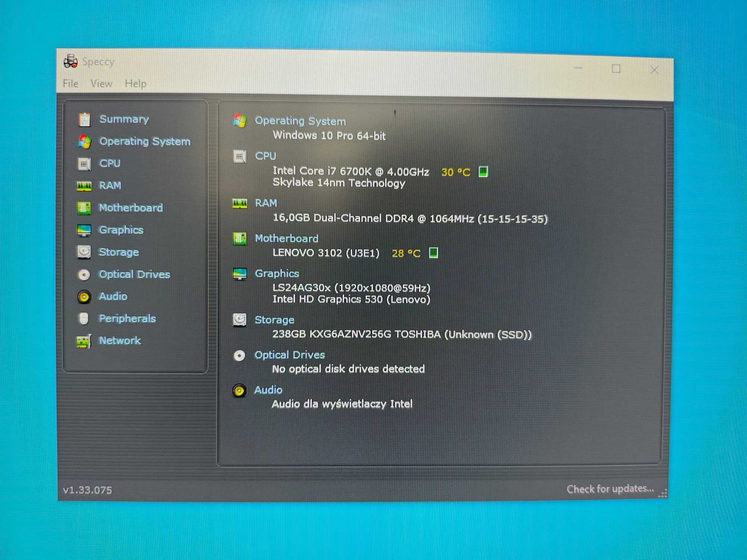Select Motherboard label in the sidebar

point(131,208)
